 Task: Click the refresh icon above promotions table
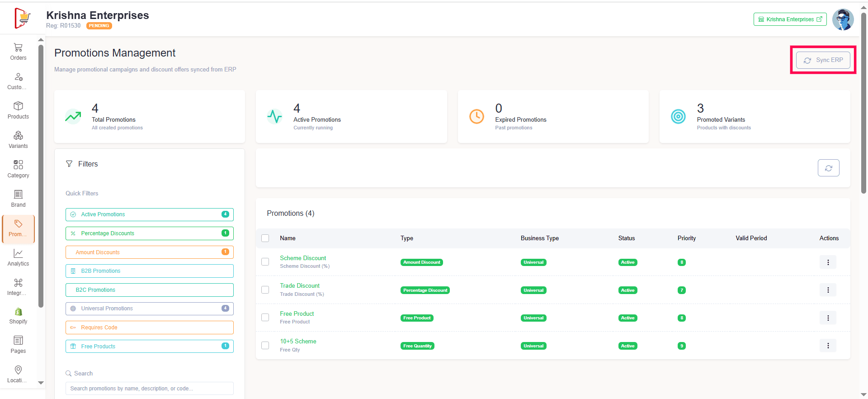[828, 168]
